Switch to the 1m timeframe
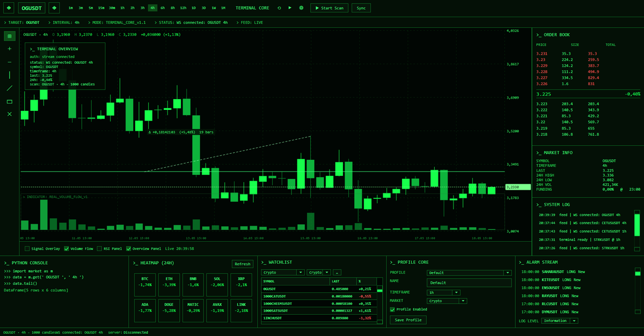 pos(71,8)
